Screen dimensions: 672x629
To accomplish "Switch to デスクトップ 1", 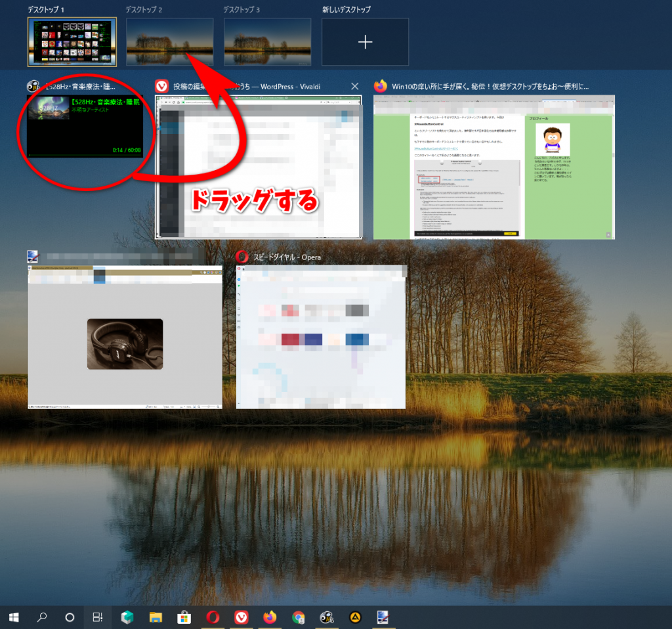I will pyautogui.click(x=72, y=42).
